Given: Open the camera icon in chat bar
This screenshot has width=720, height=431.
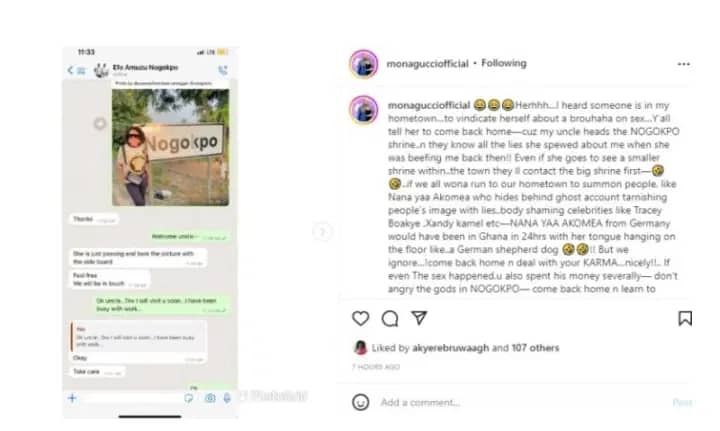Looking at the screenshot, I should coord(210,398).
